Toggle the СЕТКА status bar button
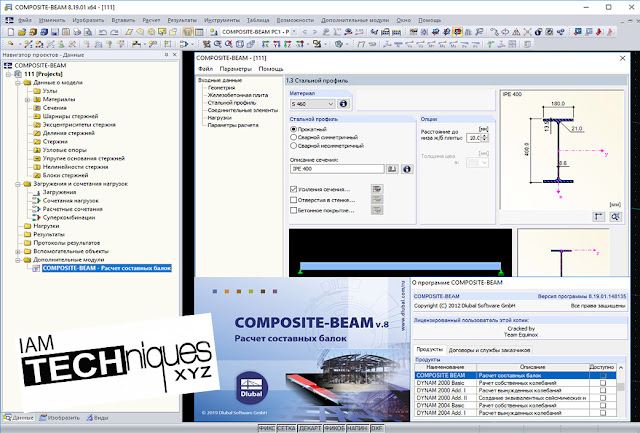 click(286, 429)
